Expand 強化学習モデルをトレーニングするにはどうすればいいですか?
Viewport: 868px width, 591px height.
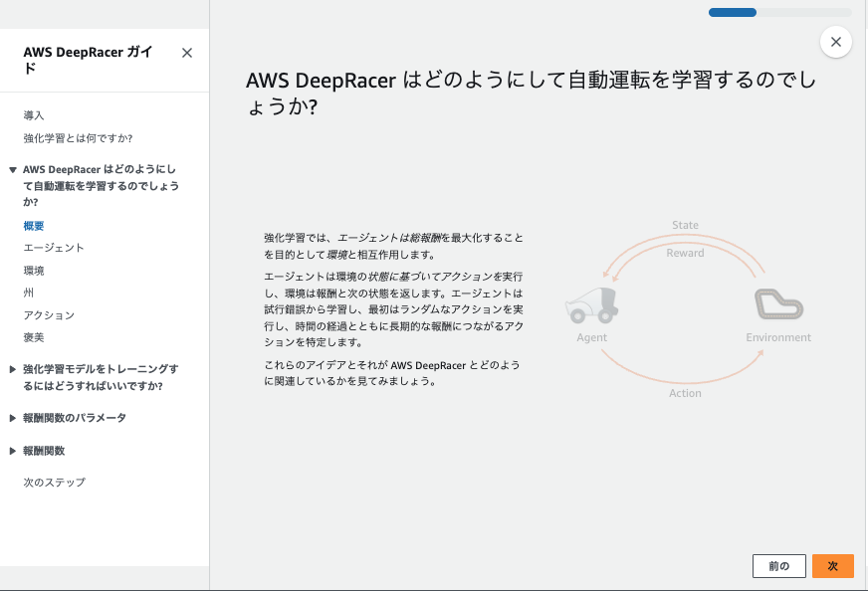pyautogui.click(x=100, y=376)
